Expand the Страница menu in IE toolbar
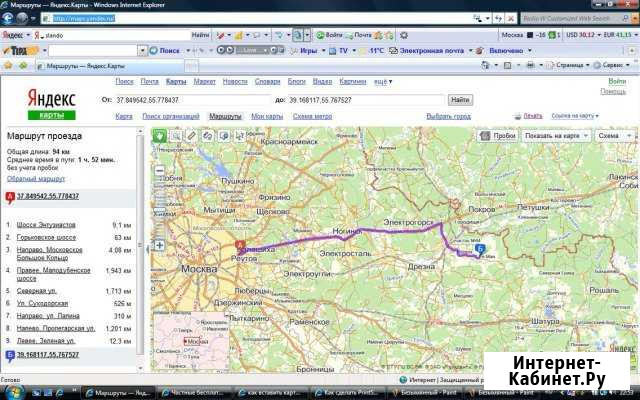This screenshot has height=400, width=640. [572, 65]
